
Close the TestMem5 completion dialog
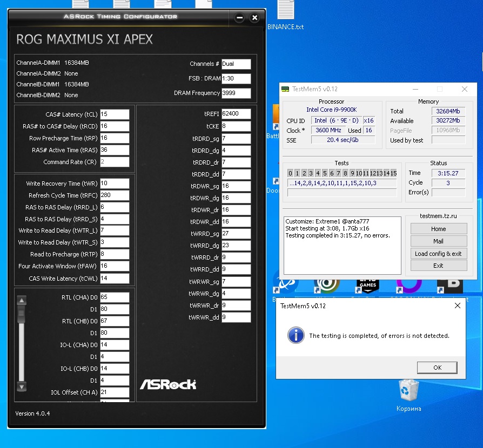coord(458,306)
